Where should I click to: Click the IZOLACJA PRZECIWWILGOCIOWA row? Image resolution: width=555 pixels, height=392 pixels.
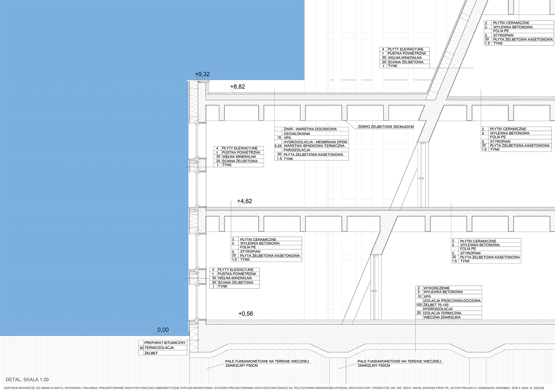pyautogui.click(x=452, y=301)
